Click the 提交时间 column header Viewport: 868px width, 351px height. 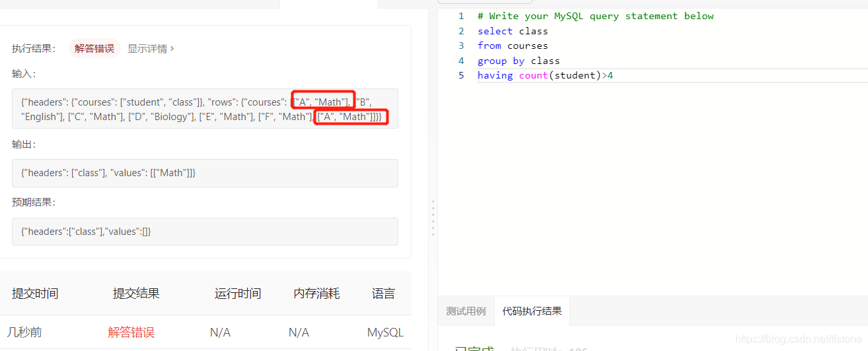(35, 294)
